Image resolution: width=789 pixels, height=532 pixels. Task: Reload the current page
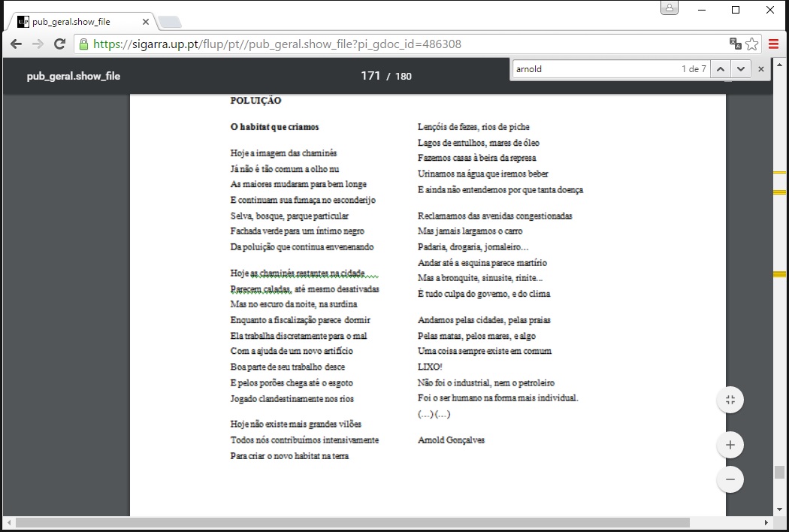pyautogui.click(x=60, y=44)
